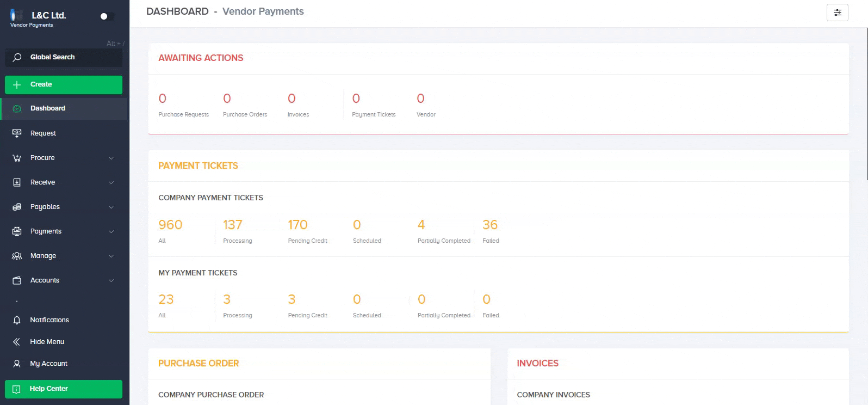
Task: Click the Payables coins icon
Action: 17,207
